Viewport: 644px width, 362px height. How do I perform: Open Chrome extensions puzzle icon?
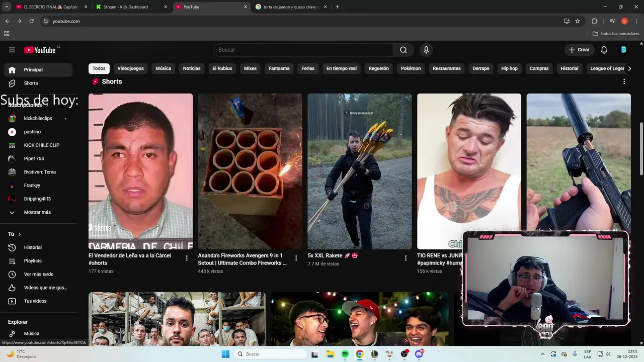[594, 21]
